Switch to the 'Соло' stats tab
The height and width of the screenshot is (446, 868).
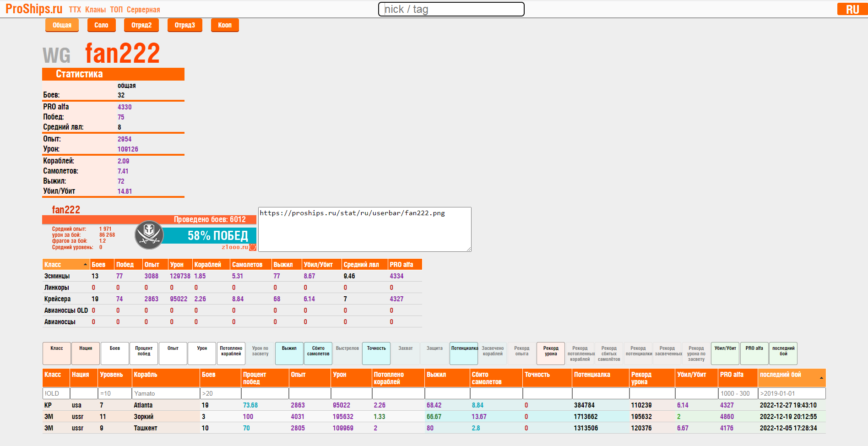pos(101,25)
